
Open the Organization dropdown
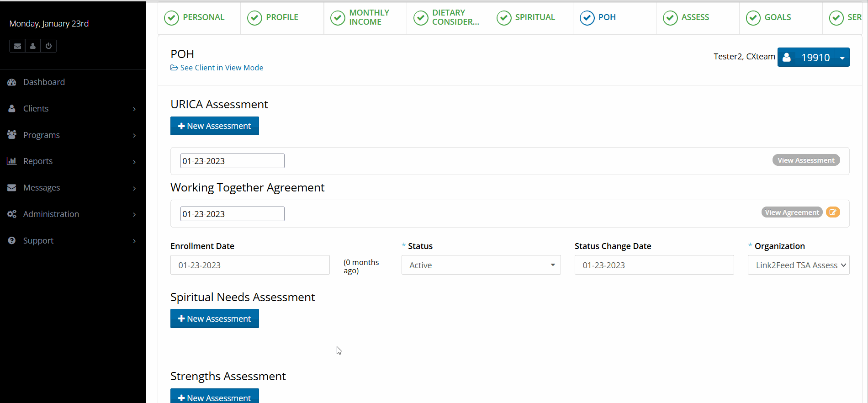[798, 265]
